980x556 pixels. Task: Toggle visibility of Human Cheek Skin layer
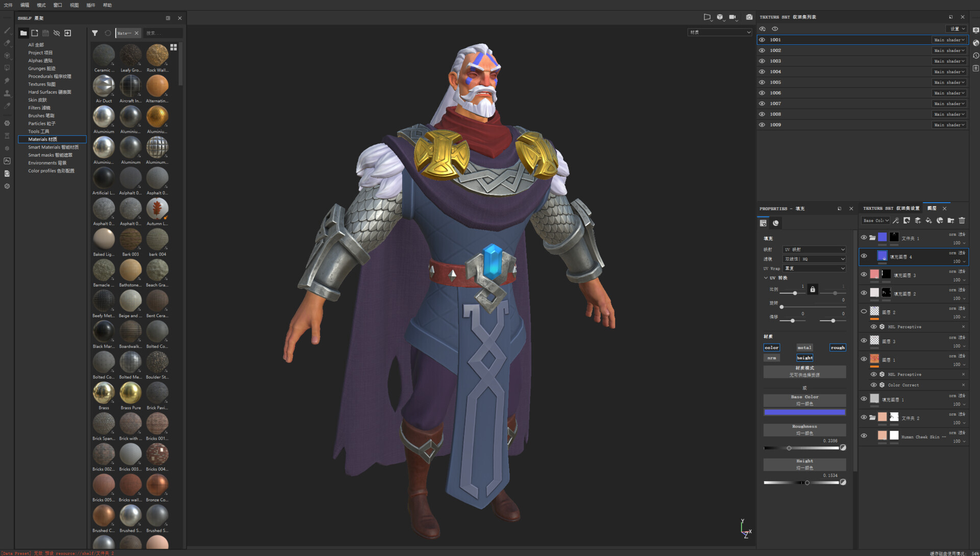pos(864,435)
